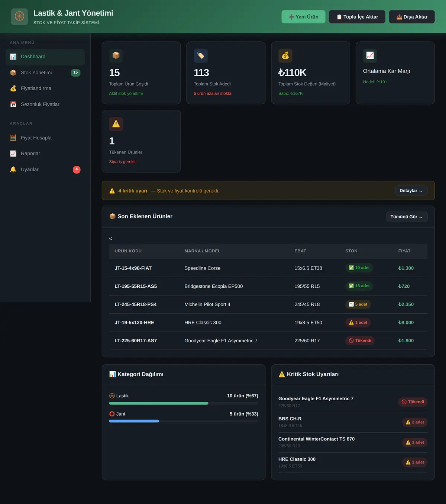
Task: Click the Dışa Aktar button
Action: coord(412,17)
